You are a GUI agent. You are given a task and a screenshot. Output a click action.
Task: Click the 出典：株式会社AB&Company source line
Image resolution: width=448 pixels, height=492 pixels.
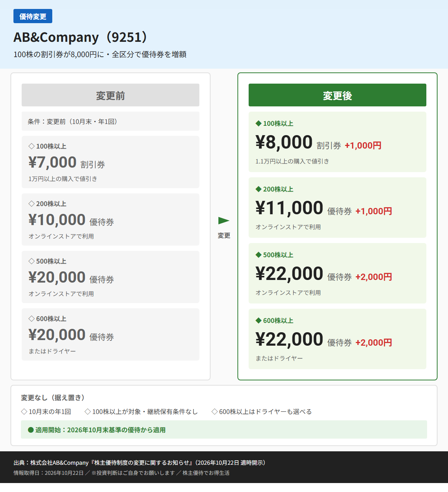click(x=140, y=463)
